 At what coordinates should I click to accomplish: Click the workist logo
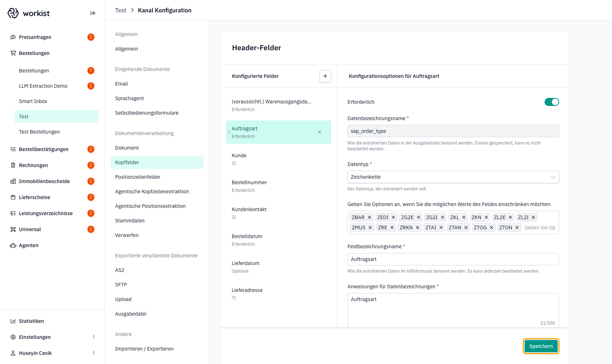coord(28,13)
